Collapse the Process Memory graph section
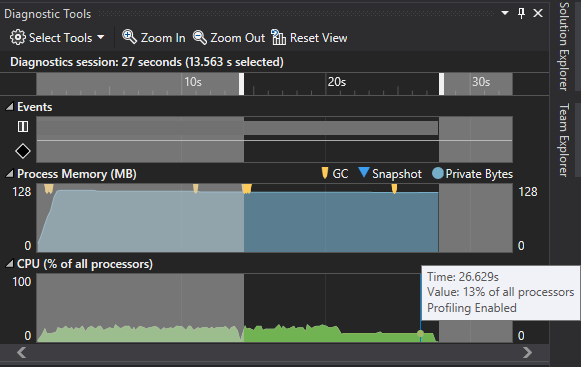Screen dimensions: 581x367 click(x=10, y=173)
